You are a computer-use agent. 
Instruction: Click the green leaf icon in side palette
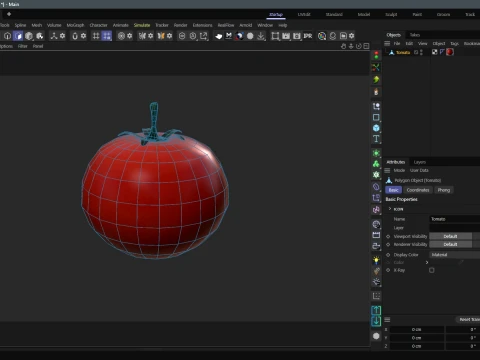[376, 79]
